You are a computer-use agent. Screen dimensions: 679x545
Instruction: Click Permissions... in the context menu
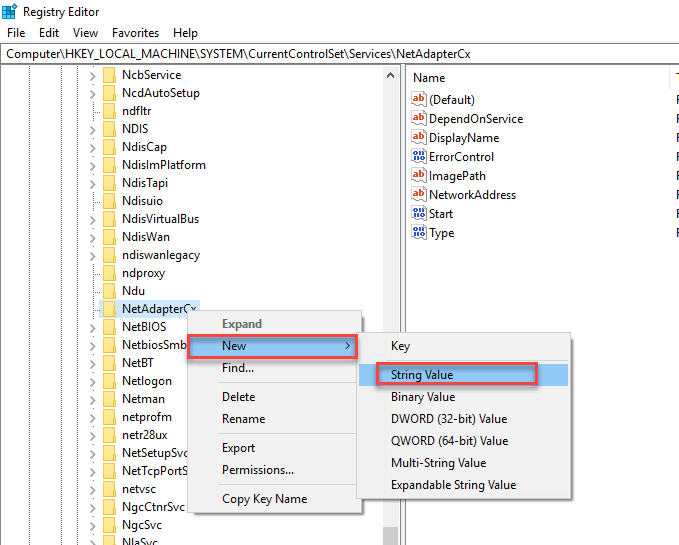tap(257, 470)
